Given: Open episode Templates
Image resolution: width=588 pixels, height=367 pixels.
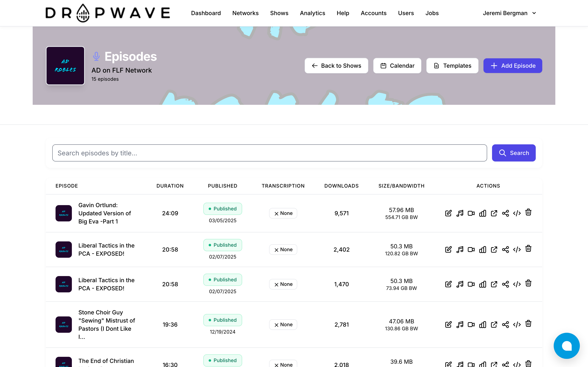Looking at the screenshot, I should 452,65.
